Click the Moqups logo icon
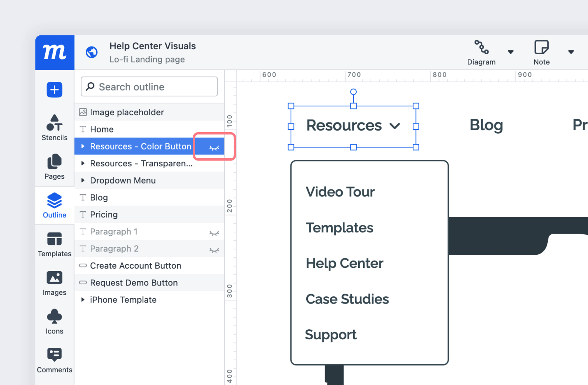The image size is (588, 385). click(x=55, y=53)
